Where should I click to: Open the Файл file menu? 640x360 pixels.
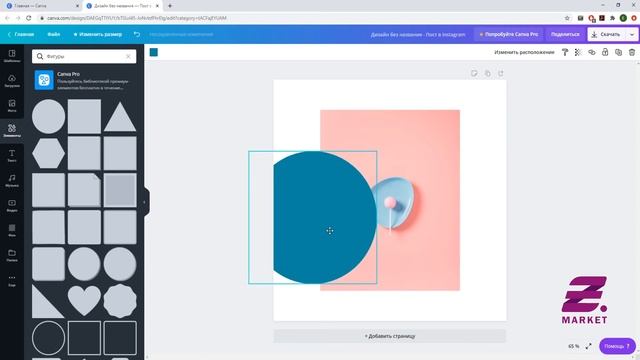tap(53, 34)
